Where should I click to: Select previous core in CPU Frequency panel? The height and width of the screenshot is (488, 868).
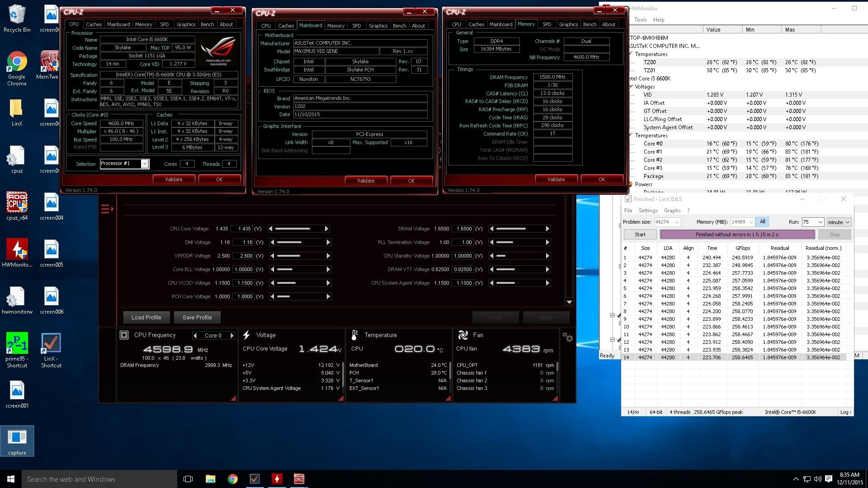195,336
